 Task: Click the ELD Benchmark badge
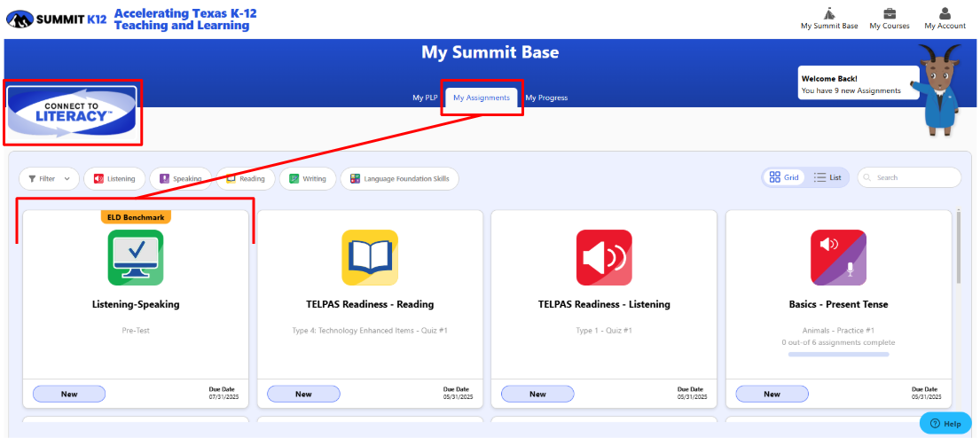(136, 217)
